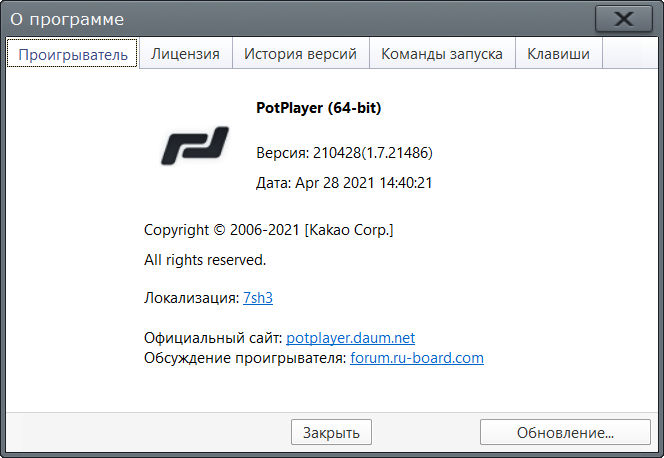Click the Дата: Apr 28 2021 14:40:21 text
The height and width of the screenshot is (458, 664).
344,183
